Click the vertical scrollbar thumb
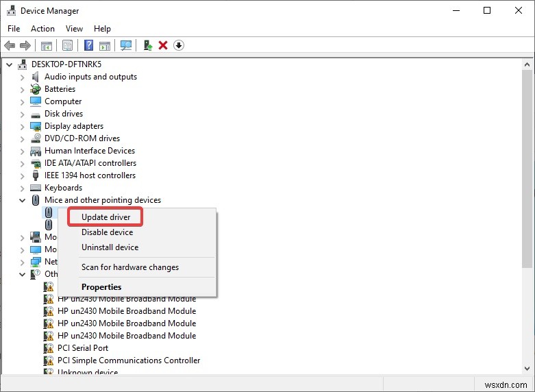Image resolution: width=535 pixels, height=392 pixels. (527, 169)
